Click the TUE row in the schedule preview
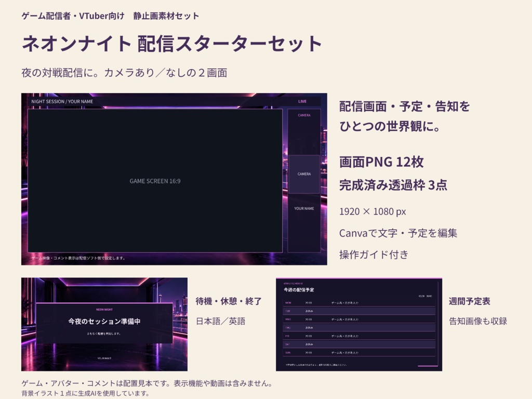This screenshot has width=532, height=399. tap(358, 311)
